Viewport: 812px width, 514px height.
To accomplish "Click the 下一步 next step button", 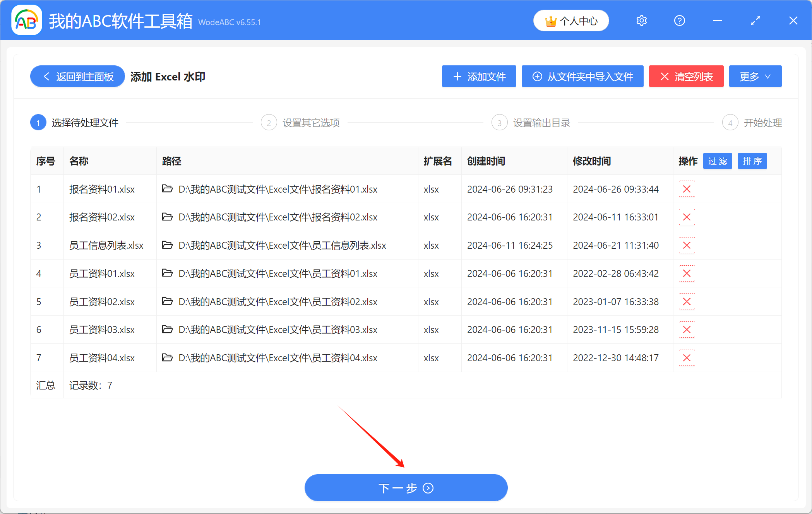I will click(406, 488).
